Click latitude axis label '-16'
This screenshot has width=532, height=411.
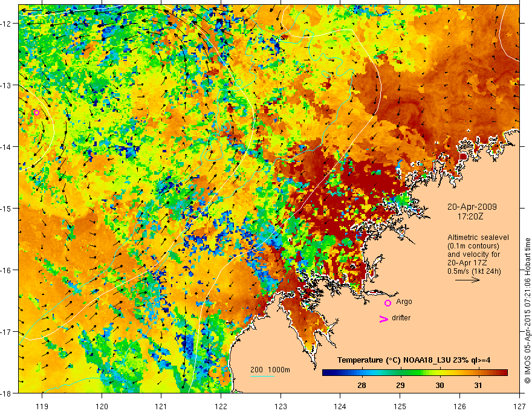7,270
